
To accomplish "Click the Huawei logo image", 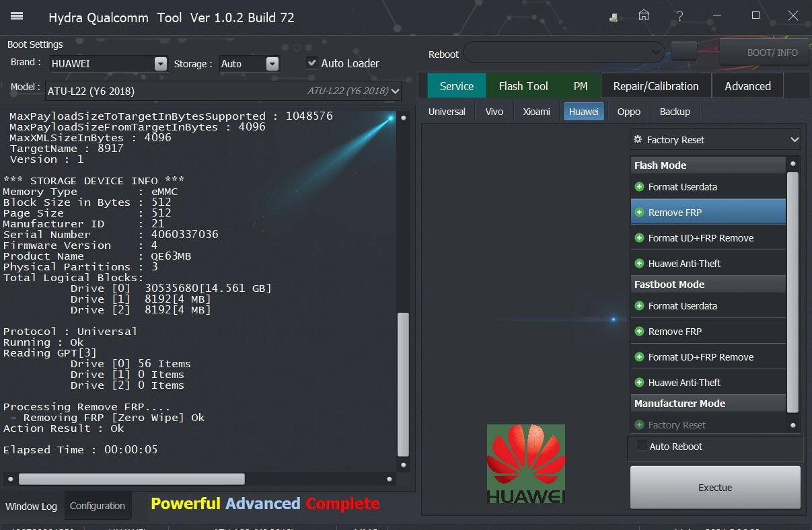I will pyautogui.click(x=526, y=464).
